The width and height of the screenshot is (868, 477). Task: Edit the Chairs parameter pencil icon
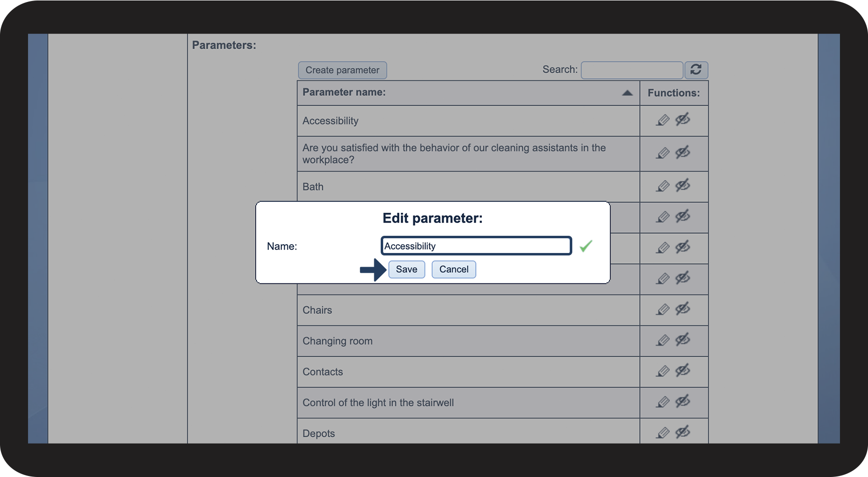click(663, 310)
